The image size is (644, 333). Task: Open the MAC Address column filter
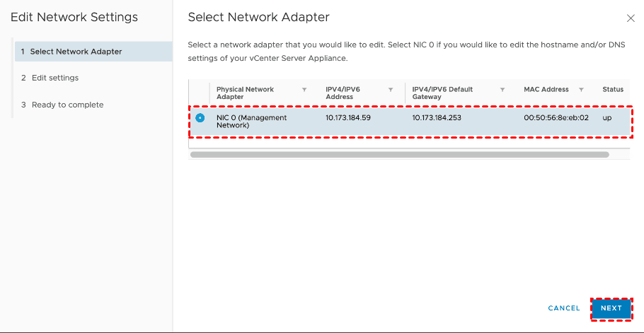(581, 90)
